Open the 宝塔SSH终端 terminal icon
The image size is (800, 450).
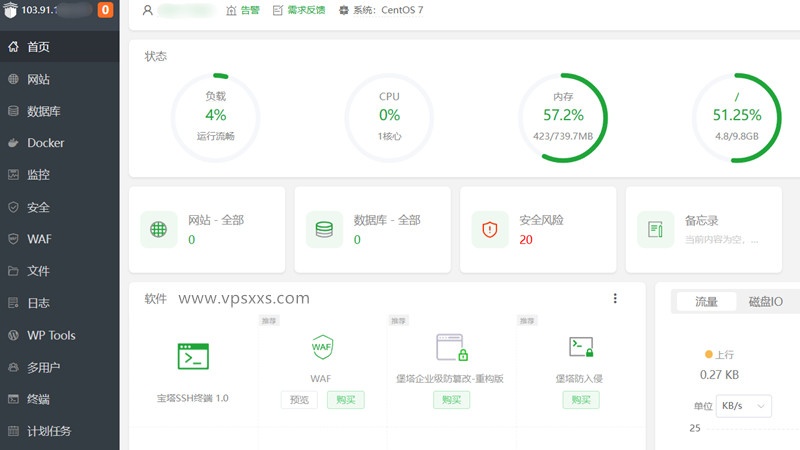click(193, 356)
